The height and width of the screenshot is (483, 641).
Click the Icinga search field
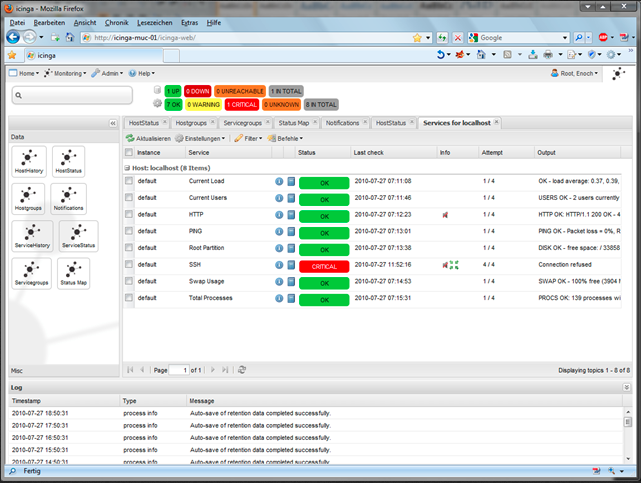click(x=72, y=95)
